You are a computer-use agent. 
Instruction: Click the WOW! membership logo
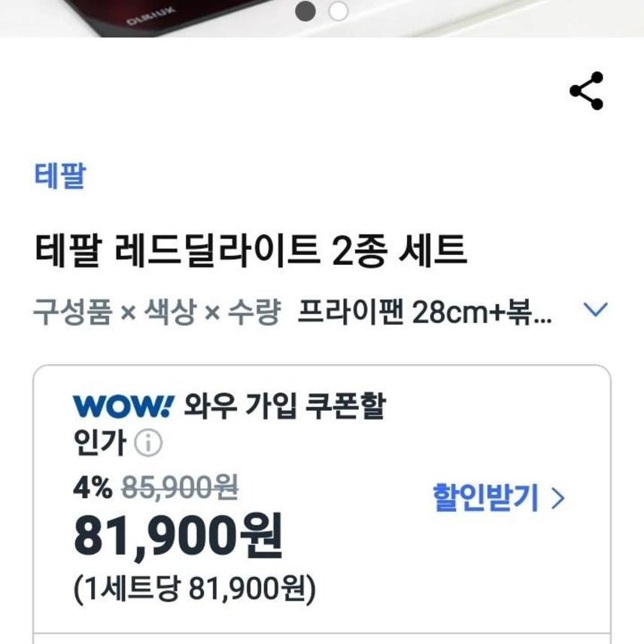click(x=123, y=406)
